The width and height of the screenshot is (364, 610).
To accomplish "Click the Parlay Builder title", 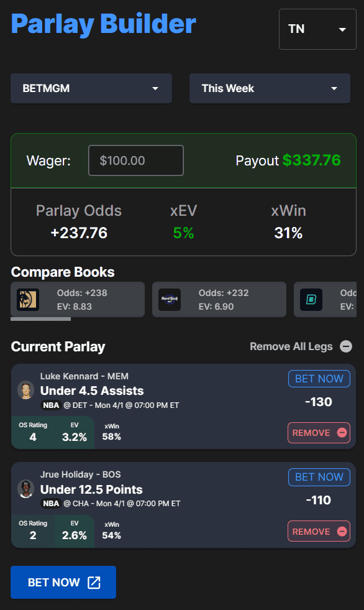I will 103,24.
